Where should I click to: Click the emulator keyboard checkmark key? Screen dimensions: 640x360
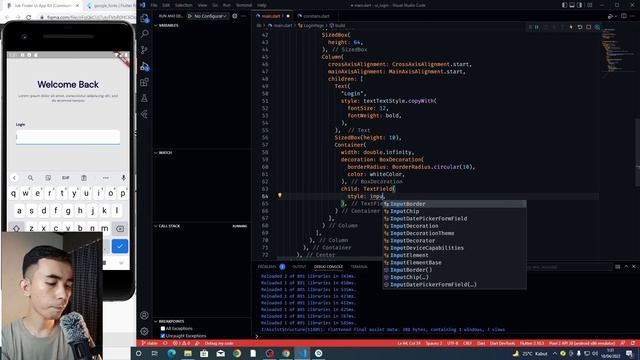coord(120,246)
